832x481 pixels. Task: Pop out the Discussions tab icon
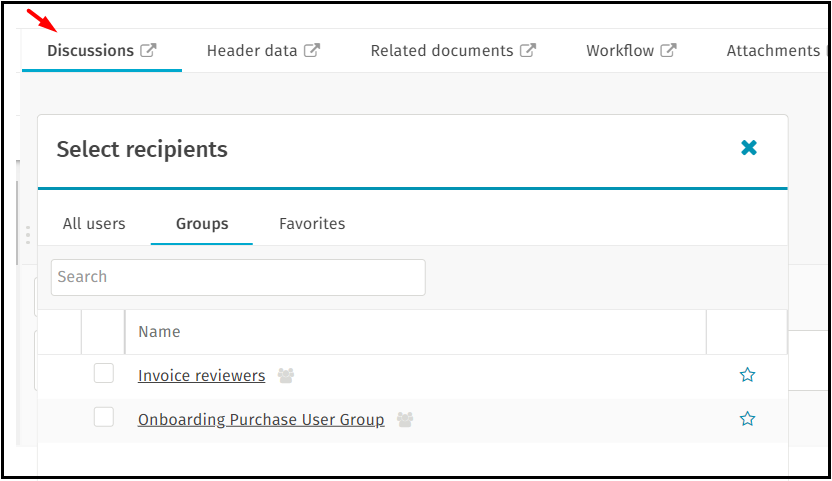(x=148, y=51)
